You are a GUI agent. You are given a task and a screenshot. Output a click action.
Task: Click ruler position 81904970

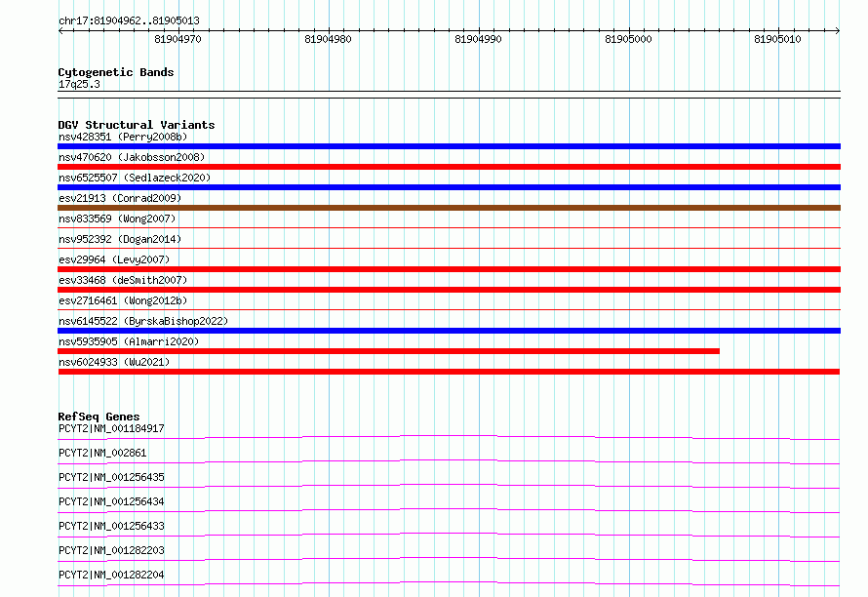point(178,39)
